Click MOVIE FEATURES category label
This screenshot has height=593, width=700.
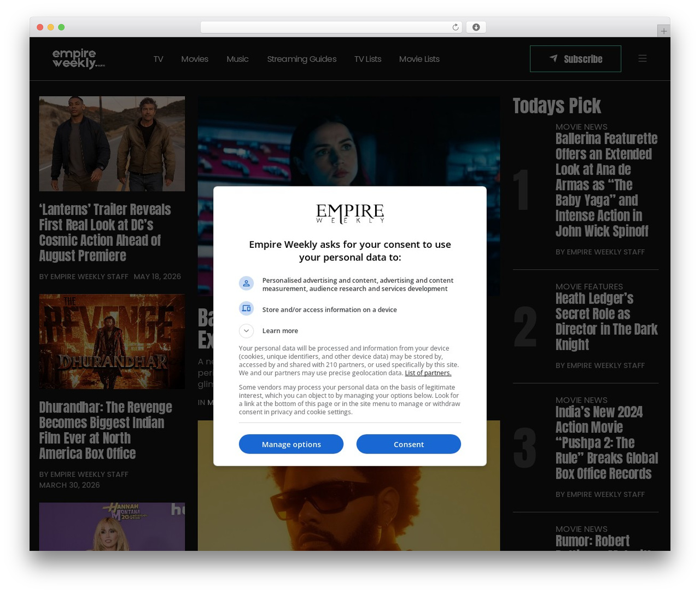[x=589, y=287]
